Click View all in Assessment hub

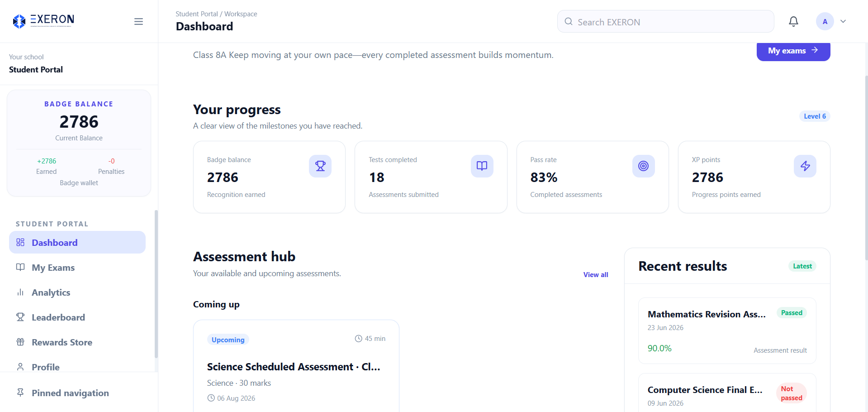coord(595,275)
